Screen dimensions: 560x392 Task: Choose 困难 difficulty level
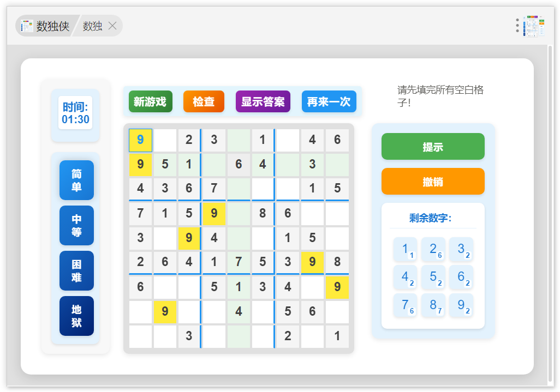click(76, 270)
